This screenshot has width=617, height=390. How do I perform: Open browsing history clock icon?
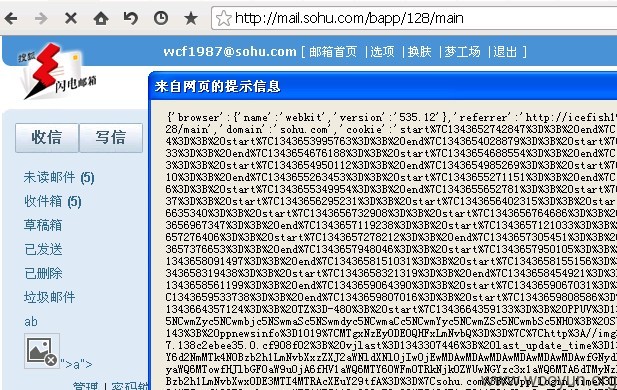click(161, 18)
